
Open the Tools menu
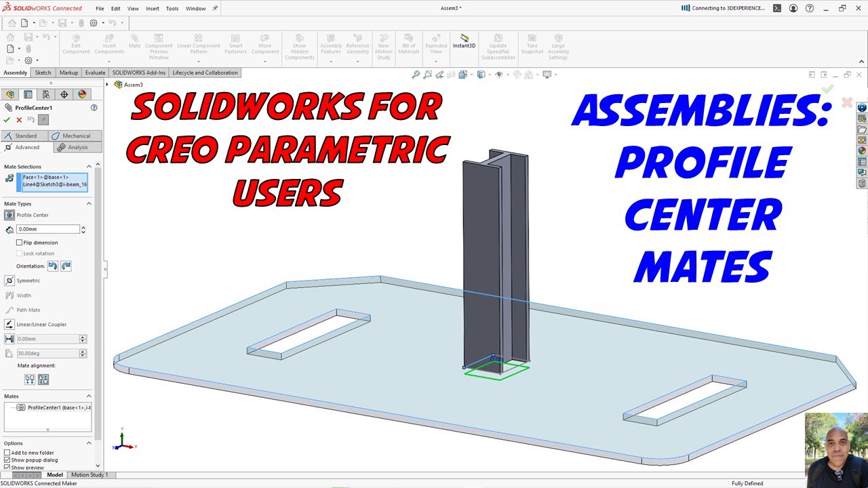point(172,9)
